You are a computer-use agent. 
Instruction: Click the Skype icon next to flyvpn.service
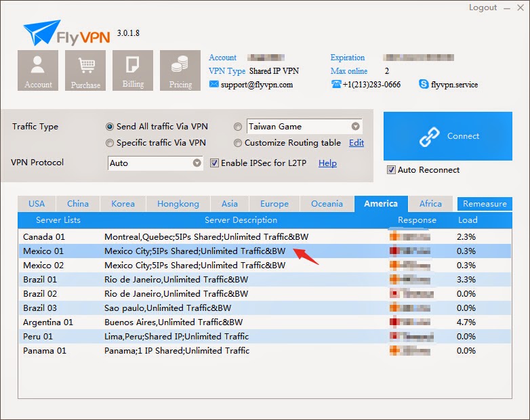[x=423, y=84]
